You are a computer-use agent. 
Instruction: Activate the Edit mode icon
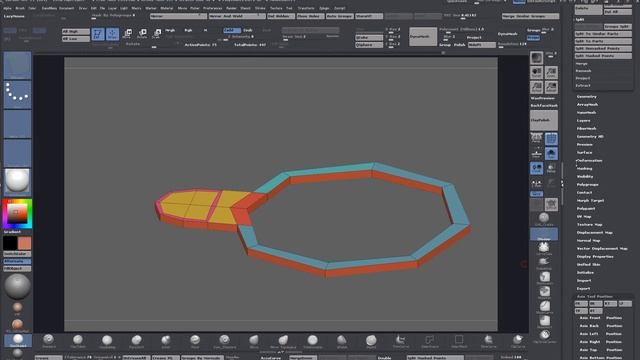tap(98, 34)
